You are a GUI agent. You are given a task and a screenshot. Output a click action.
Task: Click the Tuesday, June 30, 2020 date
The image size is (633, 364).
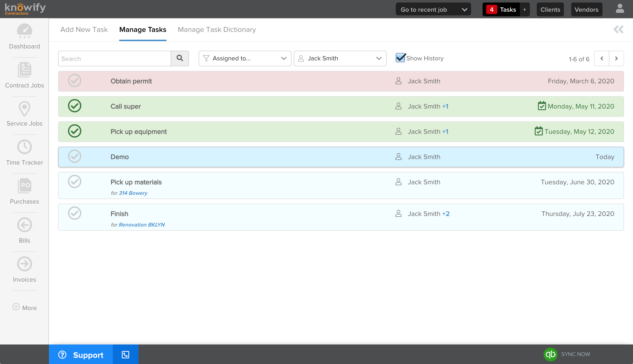coord(577,182)
